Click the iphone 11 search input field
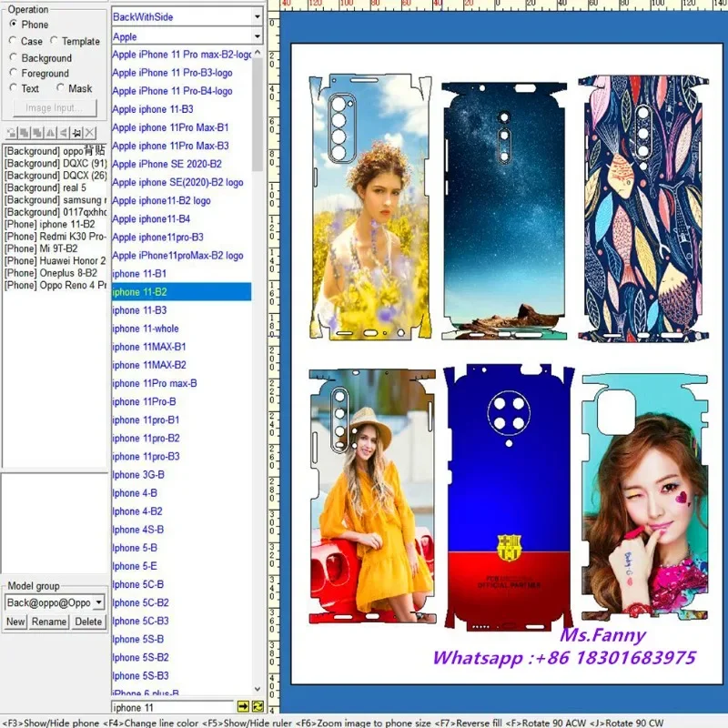 click(173, 707)
